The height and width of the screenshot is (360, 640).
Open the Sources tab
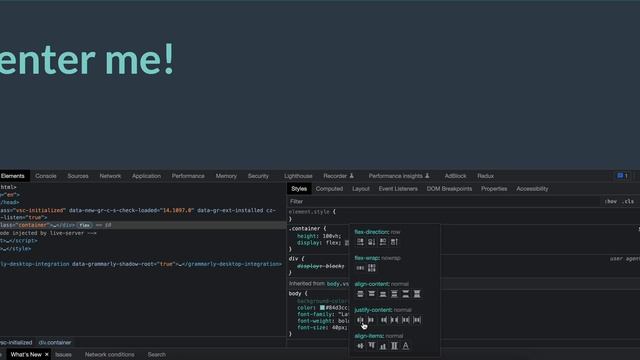click(x=78, y=176)
